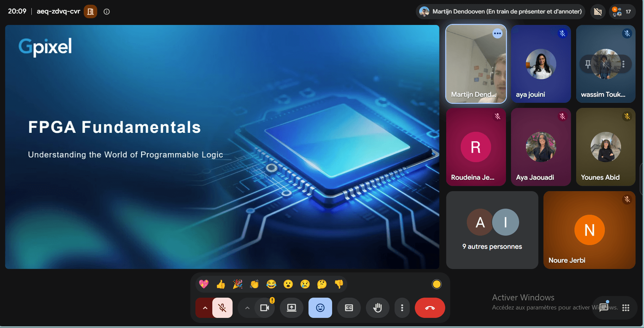Expand video settings chevron beside camera
The image size is (644, 328).
(247, 308)
